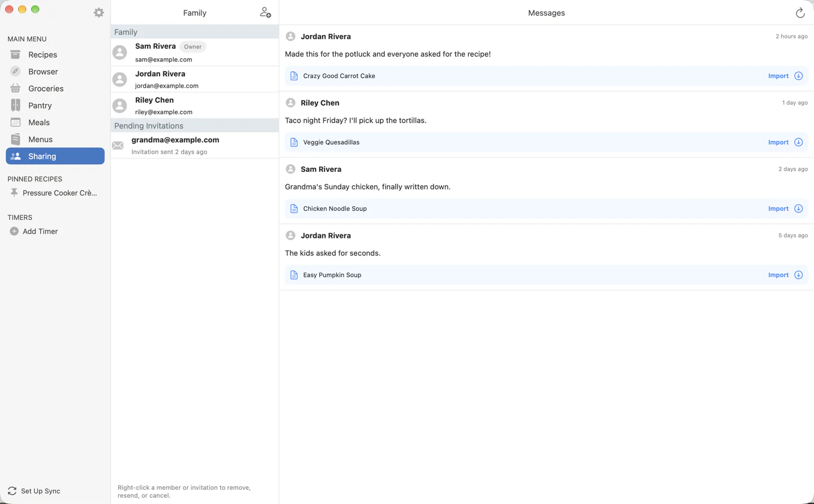Viewport: 814px width, 504px height.
Task: Click download icon for Easy Pumpkin Soup
Action: pos(798,275)
